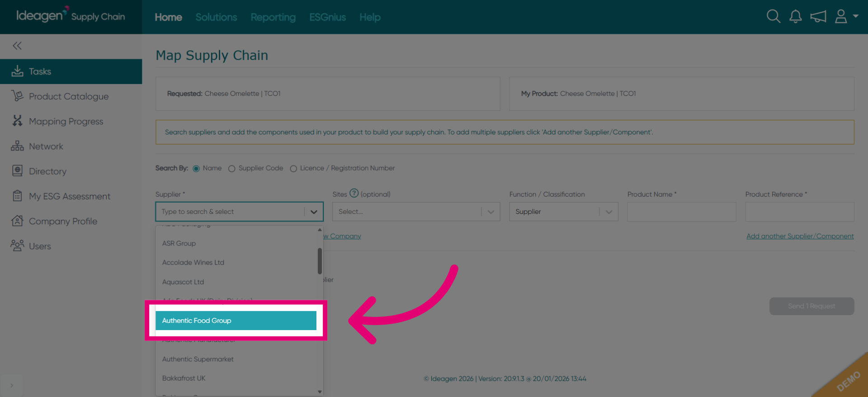Click the Users people icon
The height and width of the screenshot is (397, 868).
(17, 246)
